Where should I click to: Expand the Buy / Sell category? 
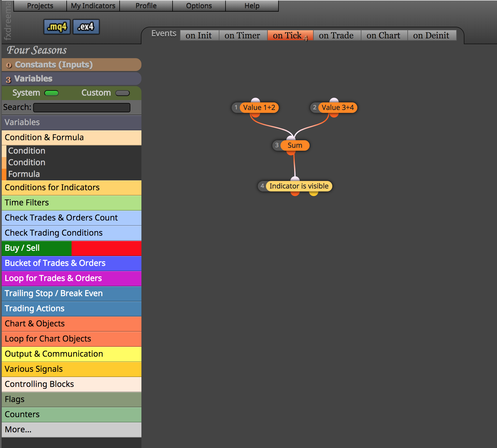point(72,248)
